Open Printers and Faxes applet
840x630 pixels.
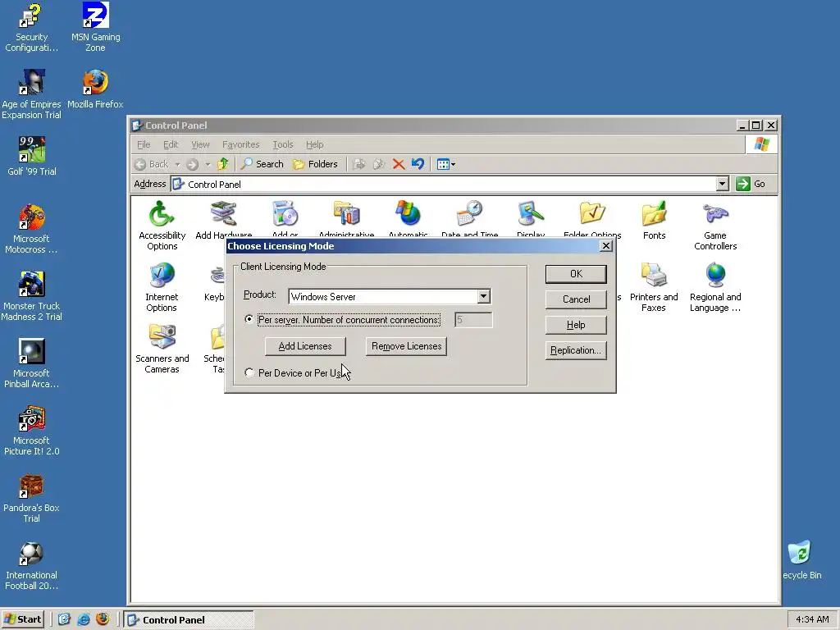coord(654,287)
